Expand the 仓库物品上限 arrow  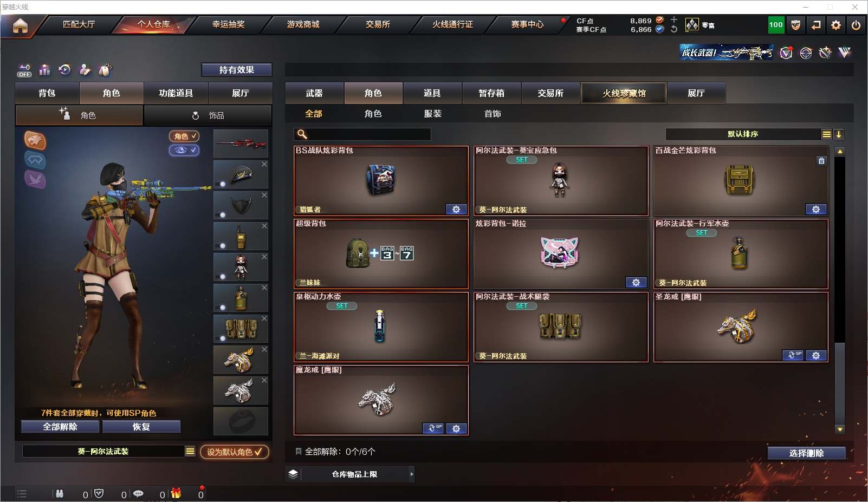click(x=412, y=474)
